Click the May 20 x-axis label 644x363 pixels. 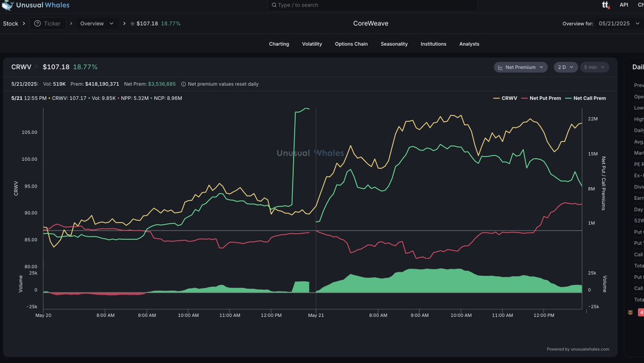click(x=43, y=315)
